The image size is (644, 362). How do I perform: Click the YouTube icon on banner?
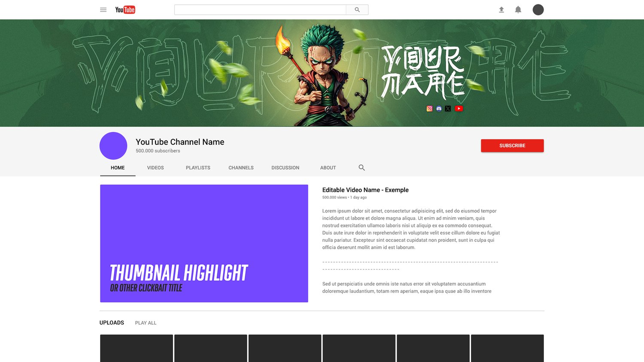point(459,109)
